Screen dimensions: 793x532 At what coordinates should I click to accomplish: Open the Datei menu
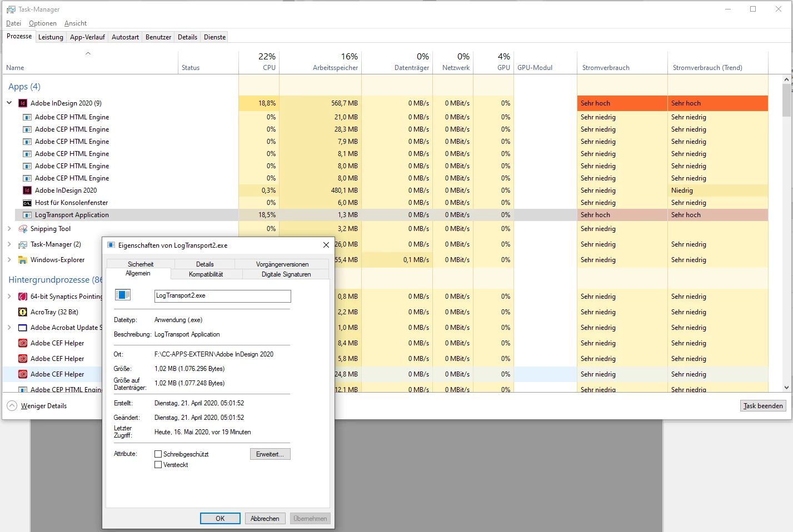13,23
